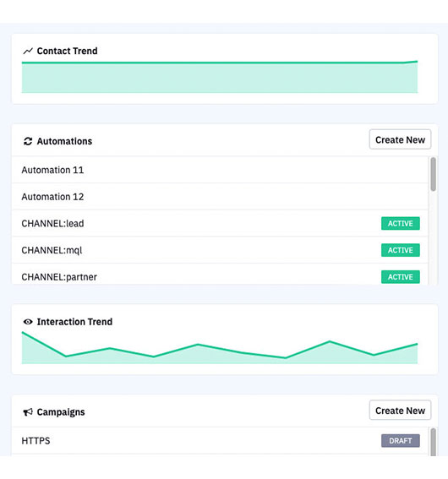Click the Automations list scrollbar thumb
Screen dimensions: 448x479
pos(433,174)
